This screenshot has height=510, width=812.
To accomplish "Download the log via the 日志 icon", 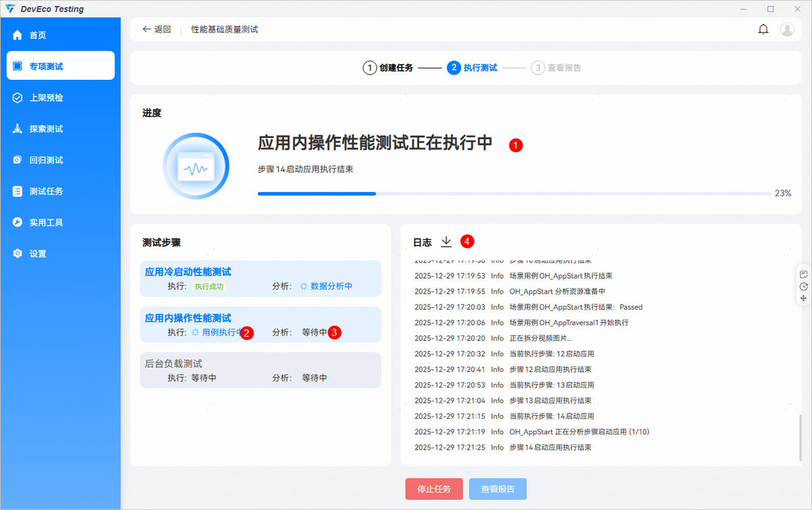I will [x=446, y=241].
